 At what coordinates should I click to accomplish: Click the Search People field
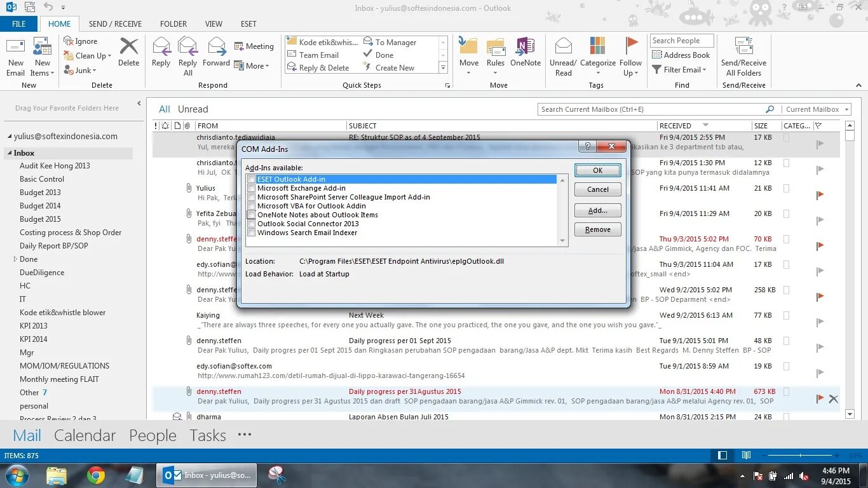[682, 41]
